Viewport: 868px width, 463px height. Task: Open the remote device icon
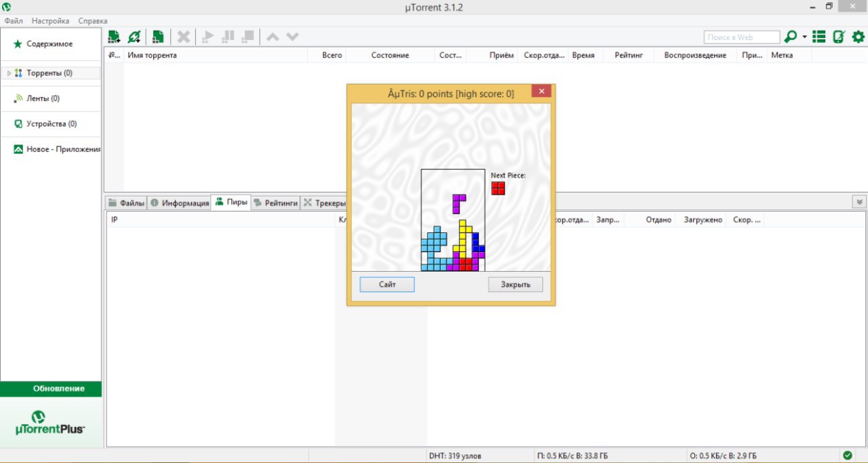(x=839, y=37)
